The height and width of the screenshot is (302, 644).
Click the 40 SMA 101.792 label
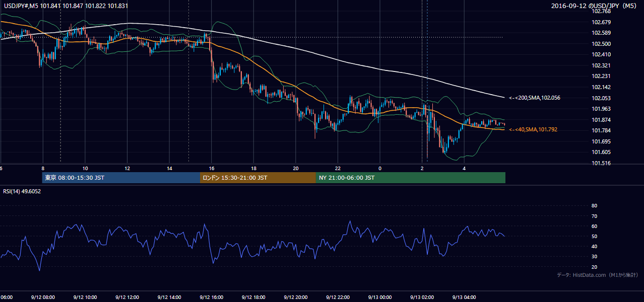tap(533, 129)
